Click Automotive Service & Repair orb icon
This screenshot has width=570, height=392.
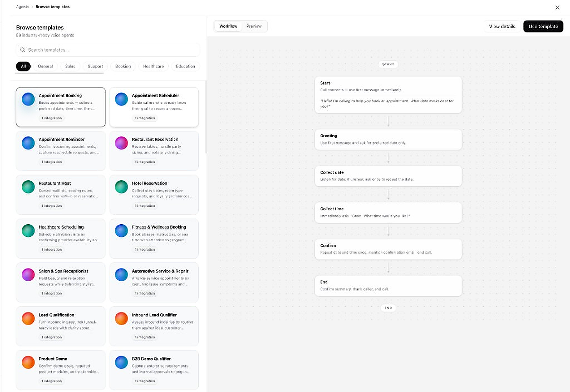tap(121, 275)
